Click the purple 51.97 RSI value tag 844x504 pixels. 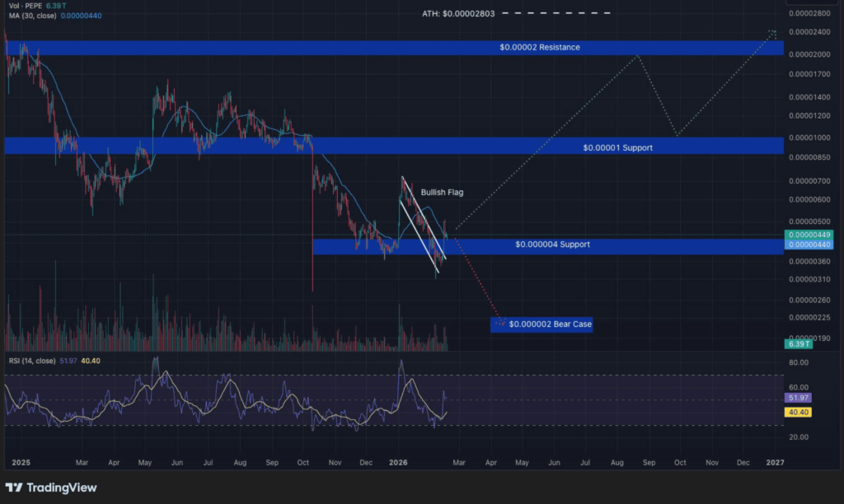click(x=798, y=398)
